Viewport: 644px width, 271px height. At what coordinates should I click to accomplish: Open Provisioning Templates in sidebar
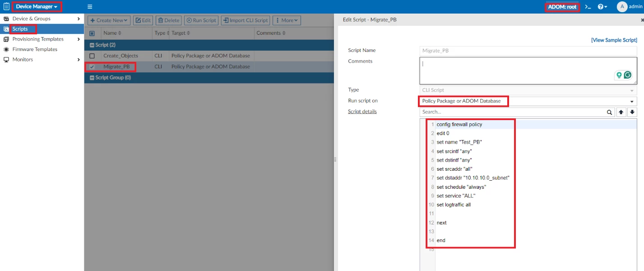point(38,39)
